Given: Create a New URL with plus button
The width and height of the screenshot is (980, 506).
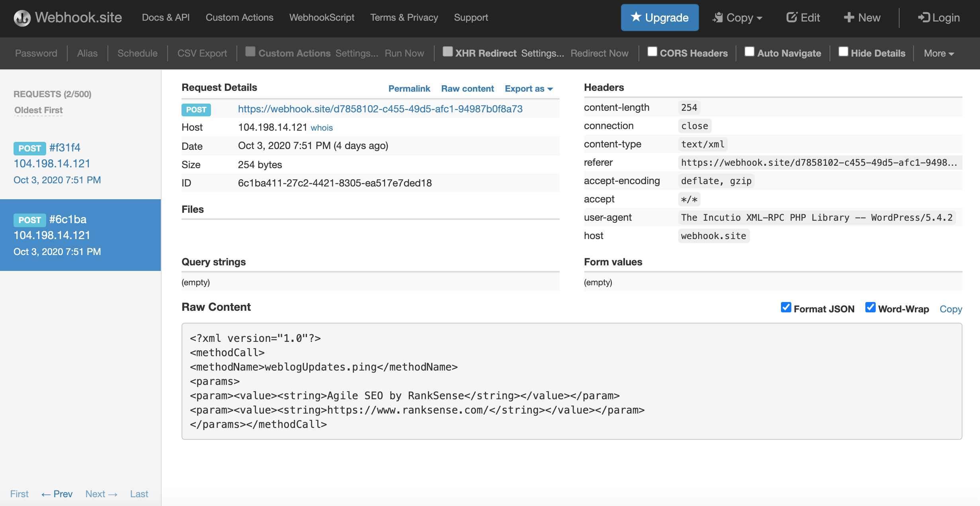Looking at the screenshot, I should [x=862, y=18].
